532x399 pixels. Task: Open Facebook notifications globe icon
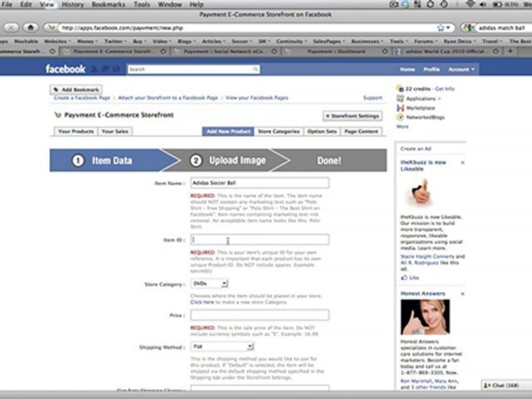[x=116, y=69]
